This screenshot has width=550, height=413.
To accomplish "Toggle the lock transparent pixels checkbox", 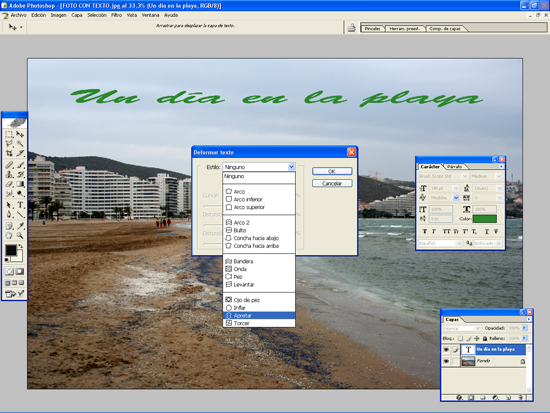I will pyautogui.click(x=461, y=338).
